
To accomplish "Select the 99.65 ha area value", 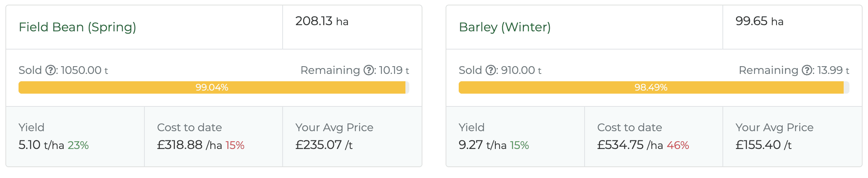I will [x=759, y=21].
